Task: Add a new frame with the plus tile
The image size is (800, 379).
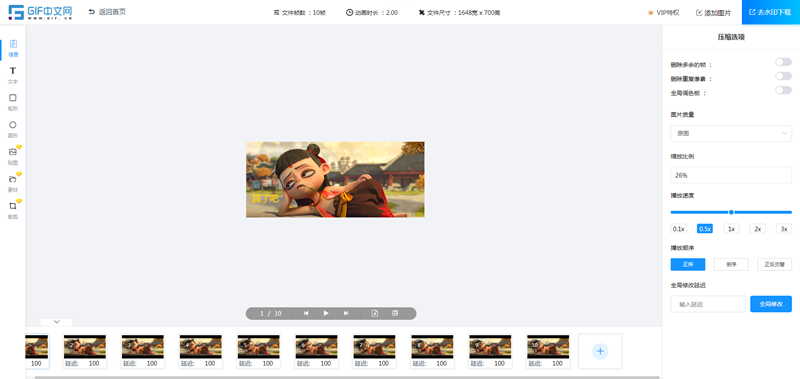Action: (600, 351)
